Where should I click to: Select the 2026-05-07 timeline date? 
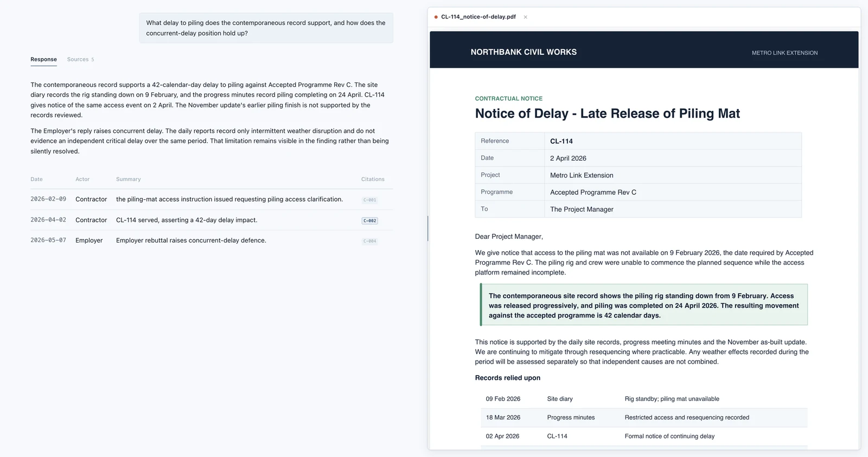coord(48,240)
